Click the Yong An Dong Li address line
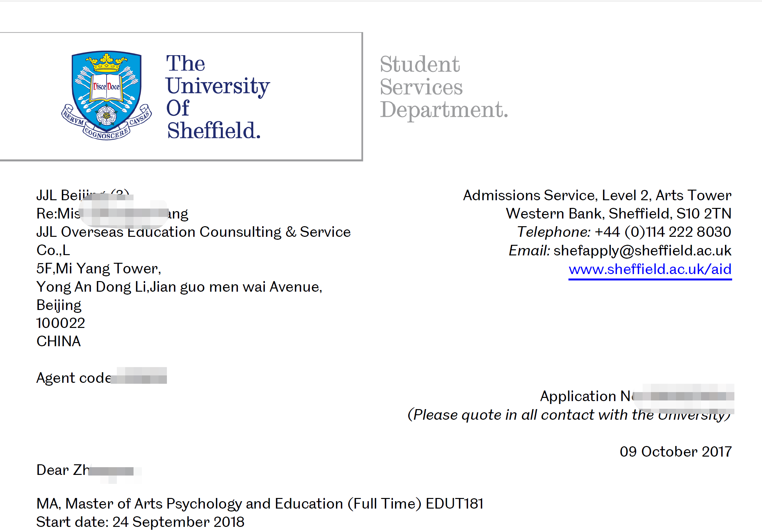 tap(179, 287)
